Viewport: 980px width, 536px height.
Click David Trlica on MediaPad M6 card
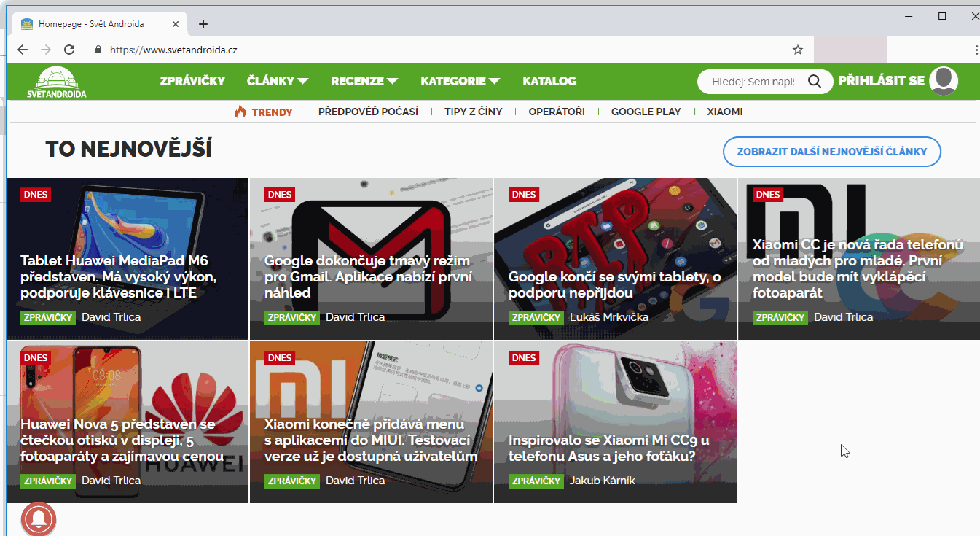111,317
